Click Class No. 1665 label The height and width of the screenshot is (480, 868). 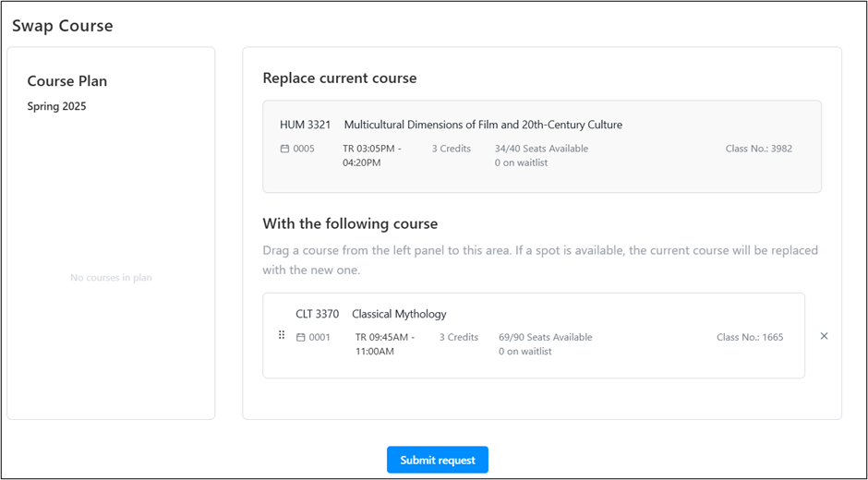pyautogui.click(x=750, y=338)
